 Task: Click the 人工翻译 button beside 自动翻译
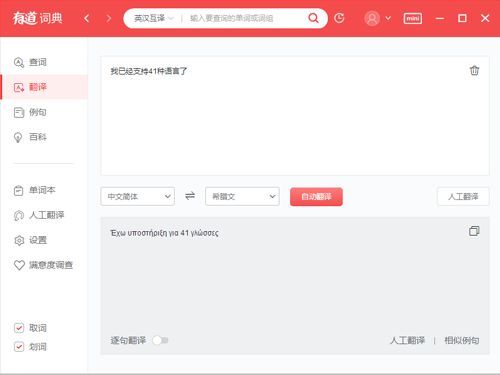pyautogui.click(x=463, y=197)
